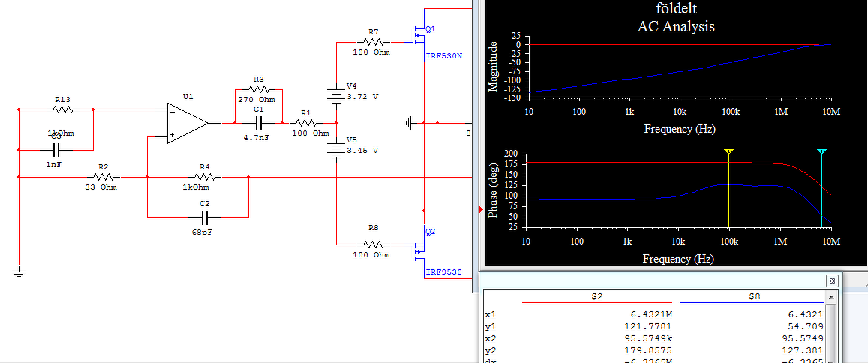Select the Q1 MOSFET symbol
The image size is (868, 363).
[x=417, y=35]
